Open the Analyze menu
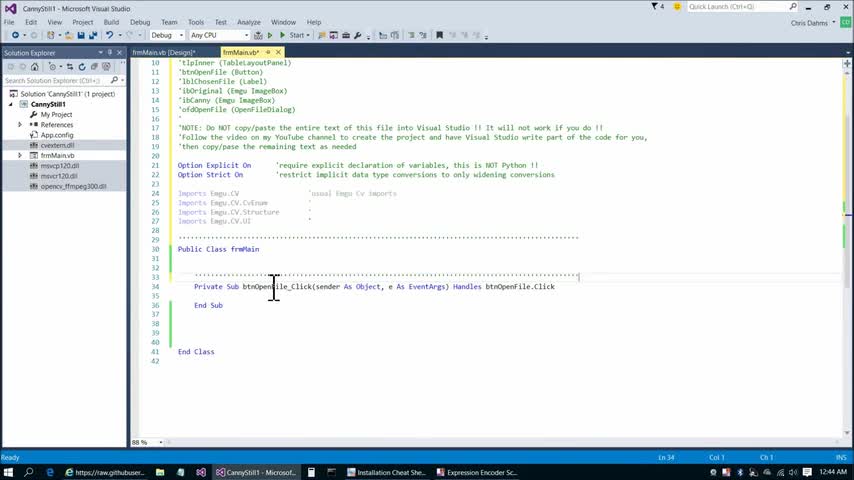 (249, 22)
